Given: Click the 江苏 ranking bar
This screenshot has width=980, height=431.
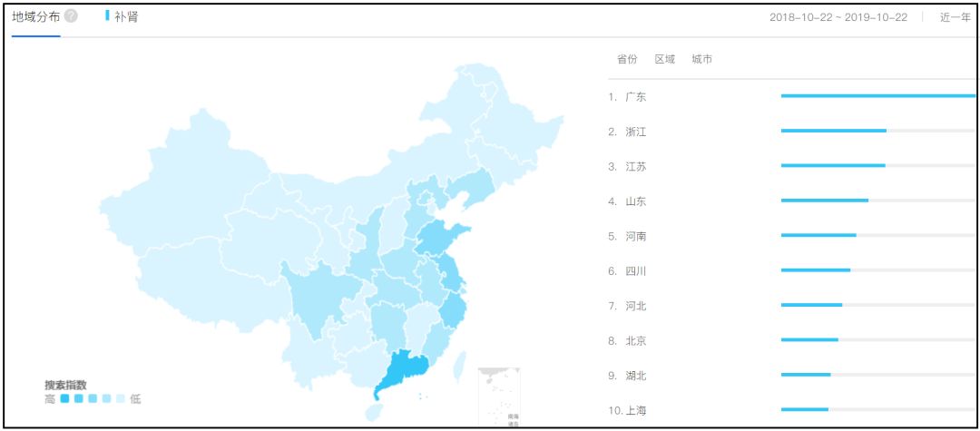Looking at the screenshot, I should click(832, 165).
